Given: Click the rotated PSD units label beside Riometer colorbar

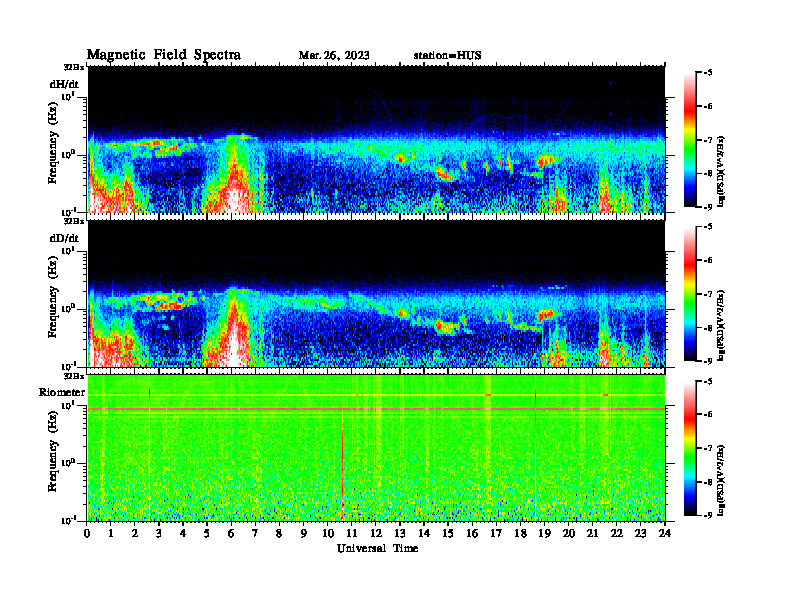Looking at the screenshot, I should click(721, 479).
